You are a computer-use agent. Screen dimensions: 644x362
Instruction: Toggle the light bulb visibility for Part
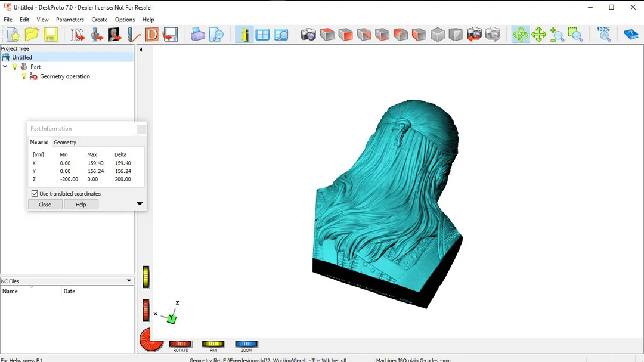pyautogui.click(x=15, y=67)
